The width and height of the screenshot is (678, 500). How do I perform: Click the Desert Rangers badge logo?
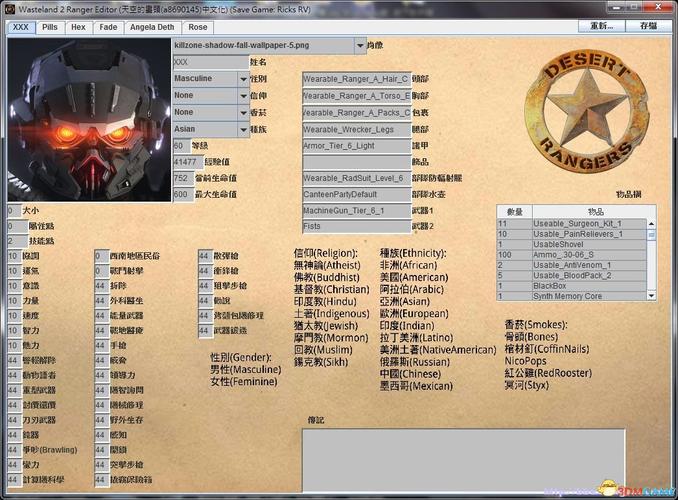(x=586, y=110)
